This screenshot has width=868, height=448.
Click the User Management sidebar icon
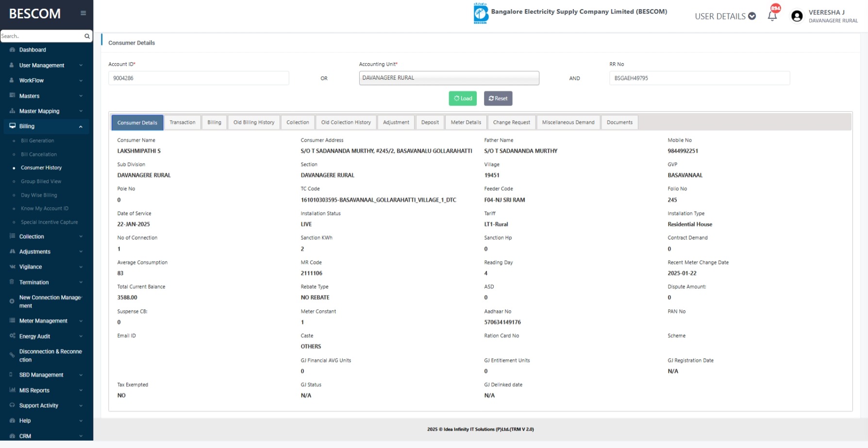click(12, 65)
